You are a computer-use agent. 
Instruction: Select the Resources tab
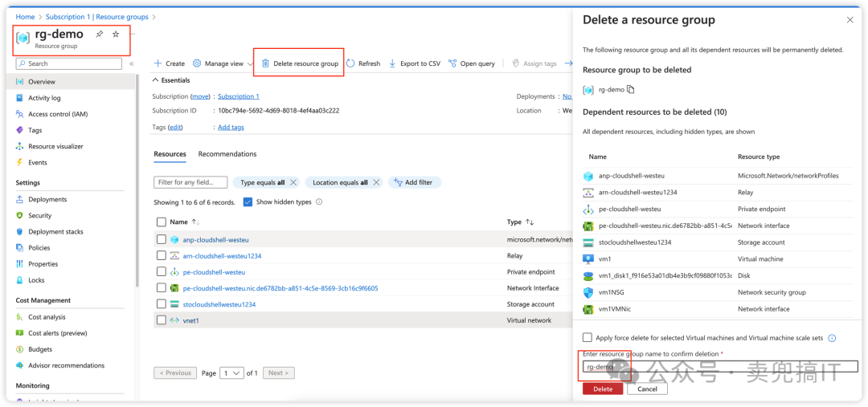click(170, 154)
